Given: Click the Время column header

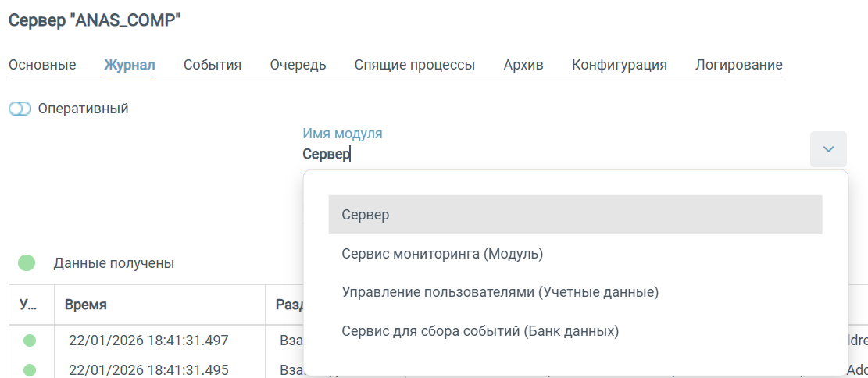Looking at the screenshot, I should tap(85, 305).
